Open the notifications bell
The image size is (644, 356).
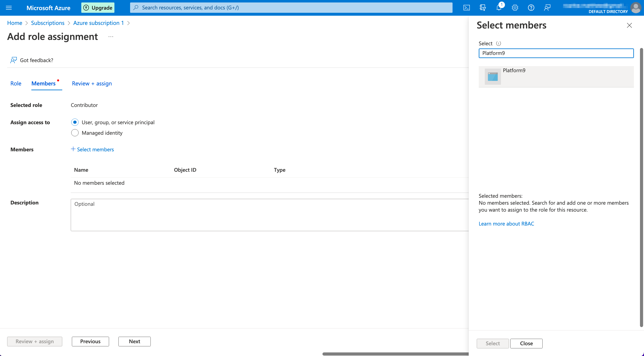499,8
